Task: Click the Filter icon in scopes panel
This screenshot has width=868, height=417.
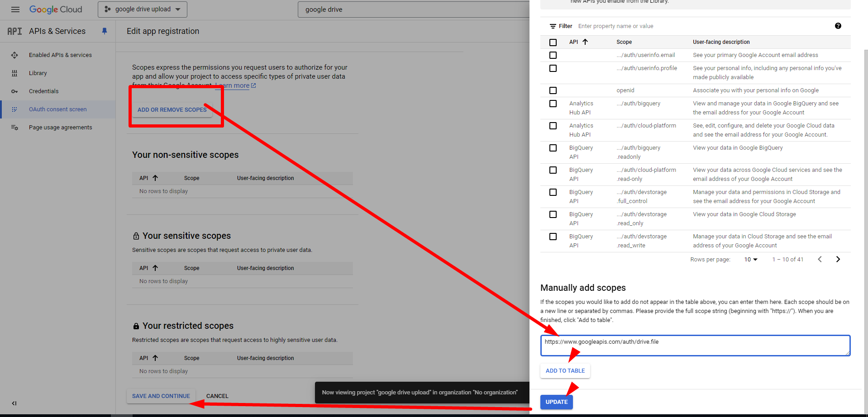Action: click(x=553, y=26)
